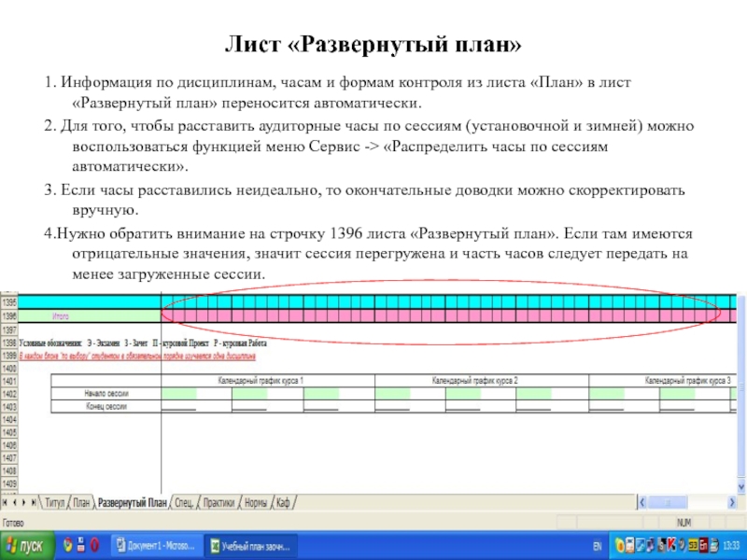This screenshot has height=560, width=747.
Task: Click the Готово status bar text
Action: coord(13,523)
